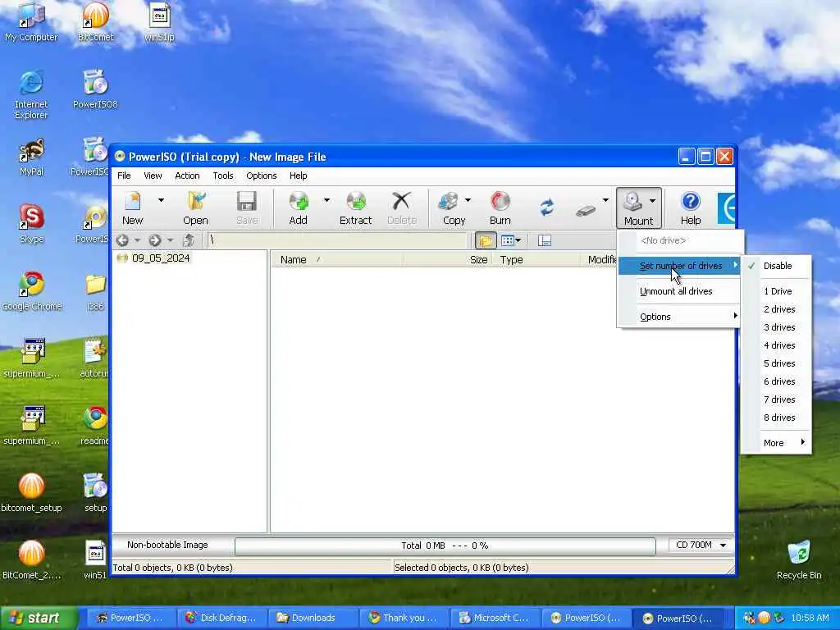Open the View menu

click(x=153, y=176)
